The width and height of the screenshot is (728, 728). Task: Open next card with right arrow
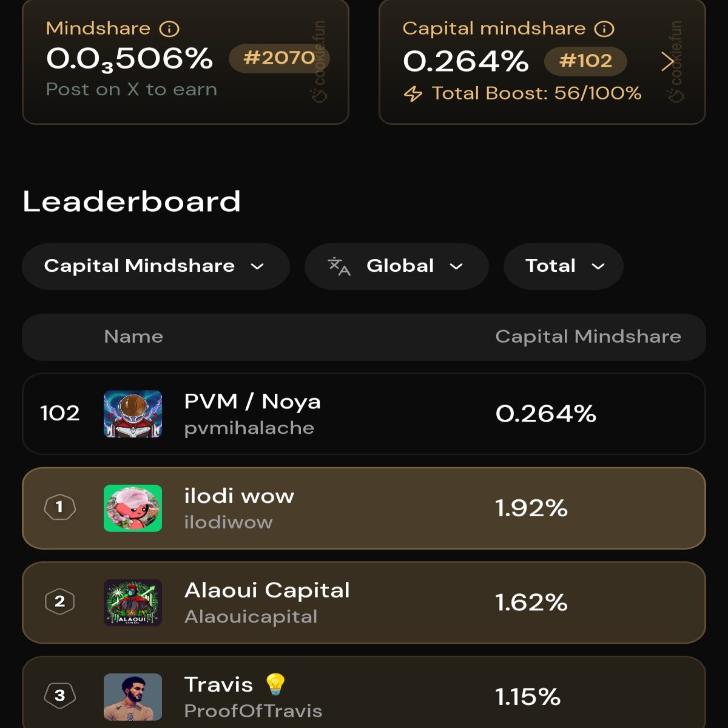(668, 61)
